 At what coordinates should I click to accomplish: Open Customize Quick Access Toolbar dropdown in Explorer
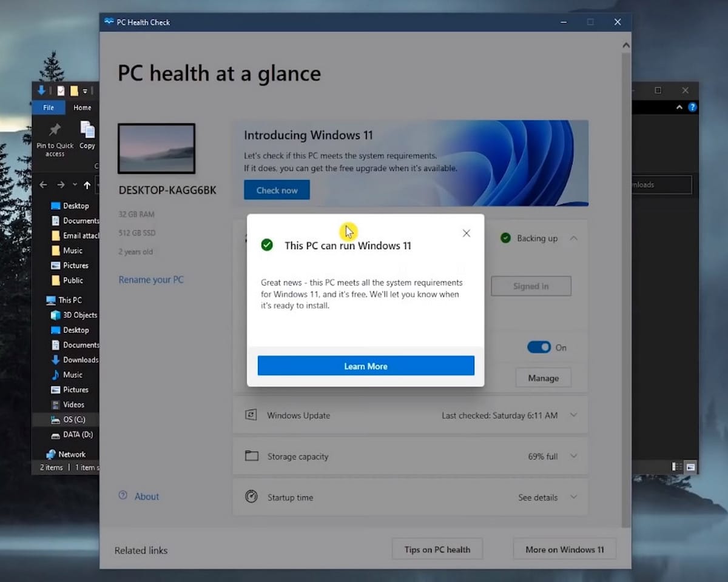85,91
